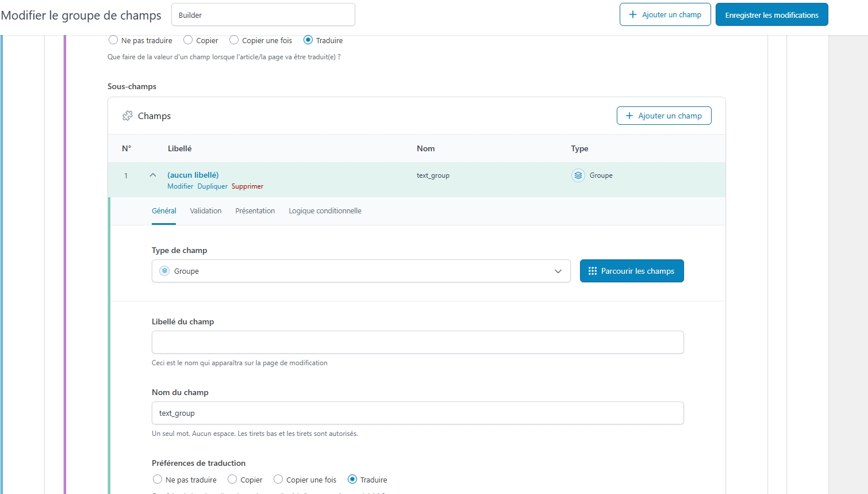Click the Supprimer link for text_group

247,186
